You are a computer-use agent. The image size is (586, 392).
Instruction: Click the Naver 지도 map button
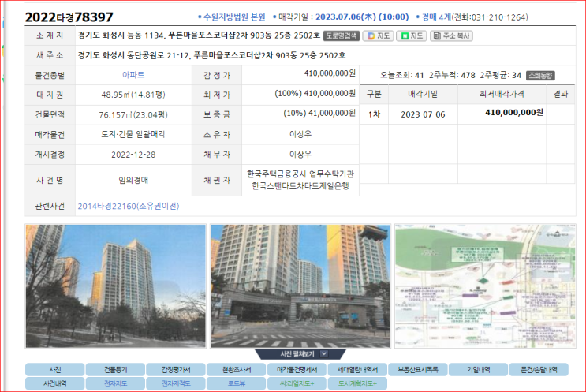coord(411,35)
